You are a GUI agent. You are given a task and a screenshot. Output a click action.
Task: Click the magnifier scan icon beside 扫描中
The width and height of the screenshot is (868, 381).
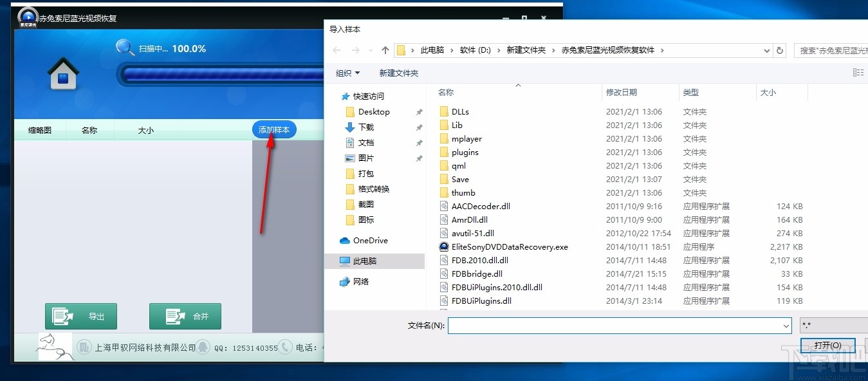click(x=125, y=48)
